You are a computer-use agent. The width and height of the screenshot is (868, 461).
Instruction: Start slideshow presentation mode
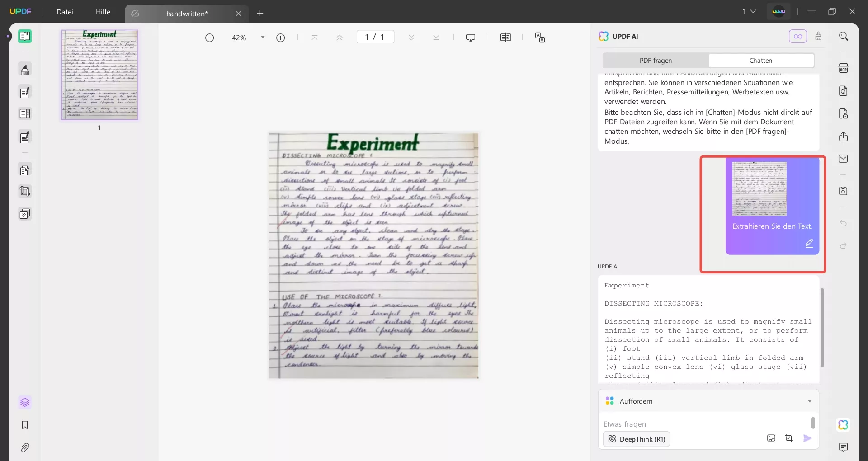[471, 38]
